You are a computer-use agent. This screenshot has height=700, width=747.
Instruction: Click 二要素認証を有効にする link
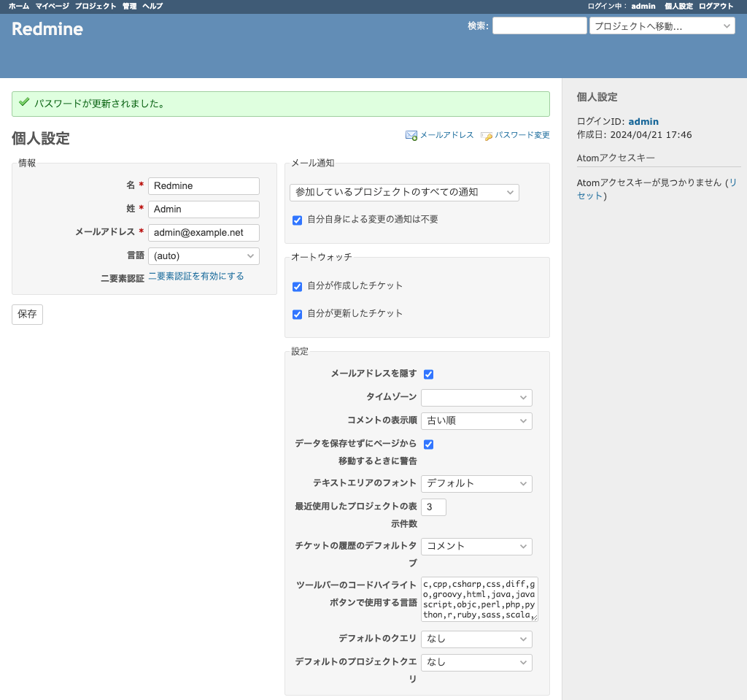(196, 276)
